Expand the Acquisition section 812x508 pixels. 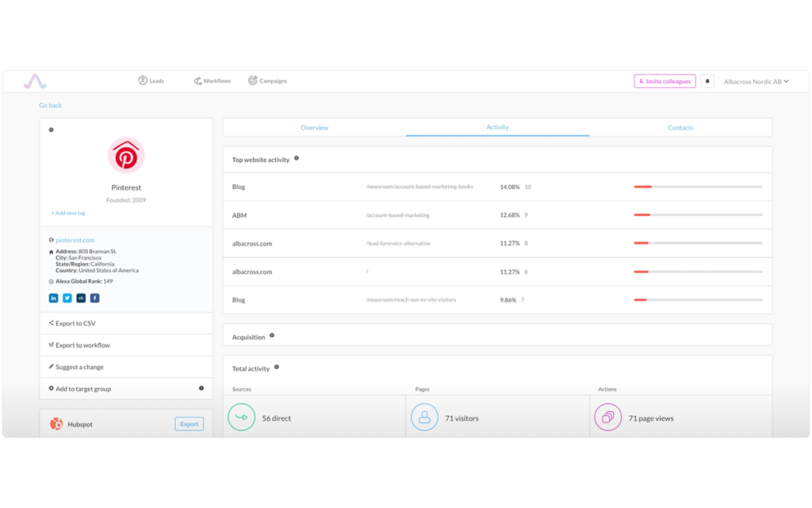point(497,336)
